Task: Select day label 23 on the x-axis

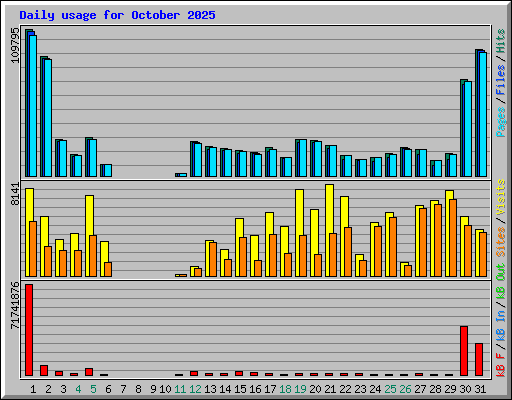Action: 360,389
